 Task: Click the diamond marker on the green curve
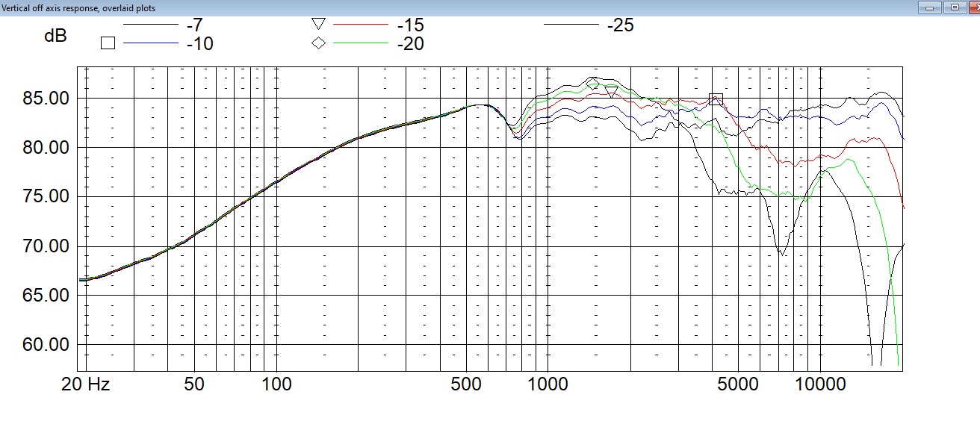point(593,85)
